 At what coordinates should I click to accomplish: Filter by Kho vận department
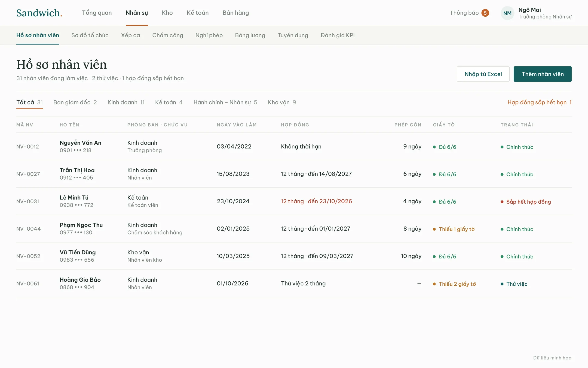tap(282, 102)
